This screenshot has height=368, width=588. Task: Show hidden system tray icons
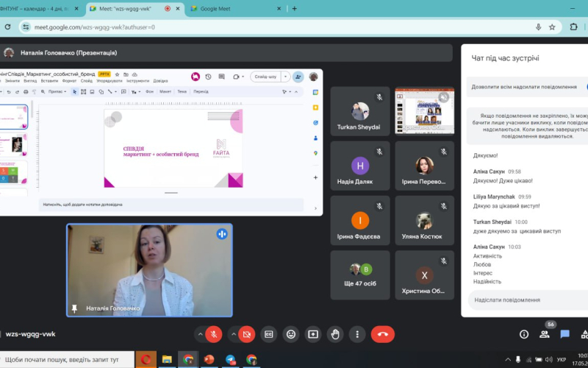pos(508,360)
